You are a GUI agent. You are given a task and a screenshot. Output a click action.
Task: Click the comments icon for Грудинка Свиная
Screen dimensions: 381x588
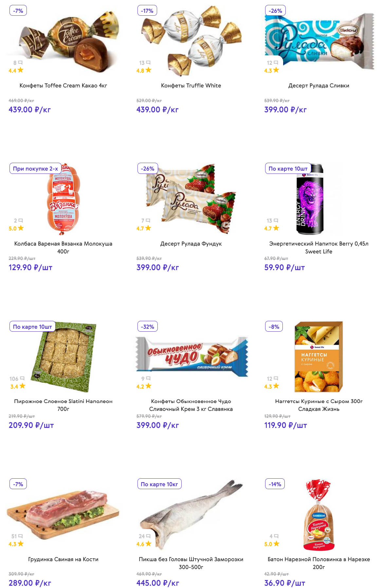click(21, 536)
